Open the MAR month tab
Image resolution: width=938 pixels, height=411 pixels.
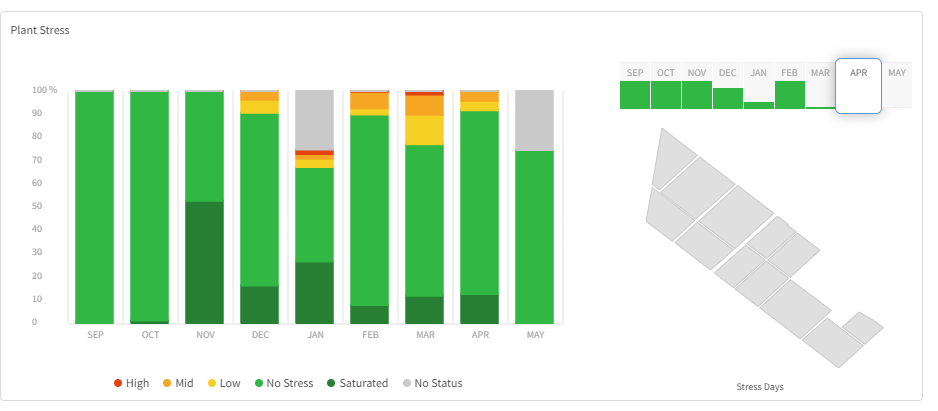[820, 85]
